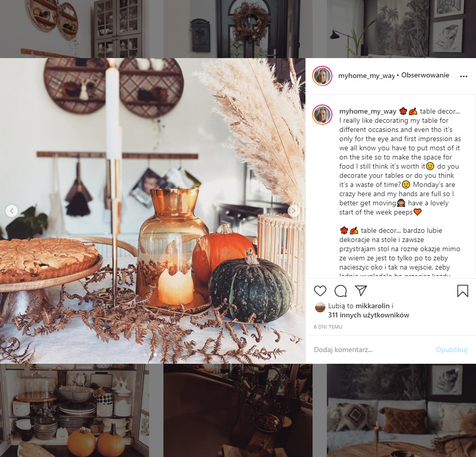Screen dimensions: 476x457
Task: Open comments via the speech bubble icon
Action: (341, 291)
